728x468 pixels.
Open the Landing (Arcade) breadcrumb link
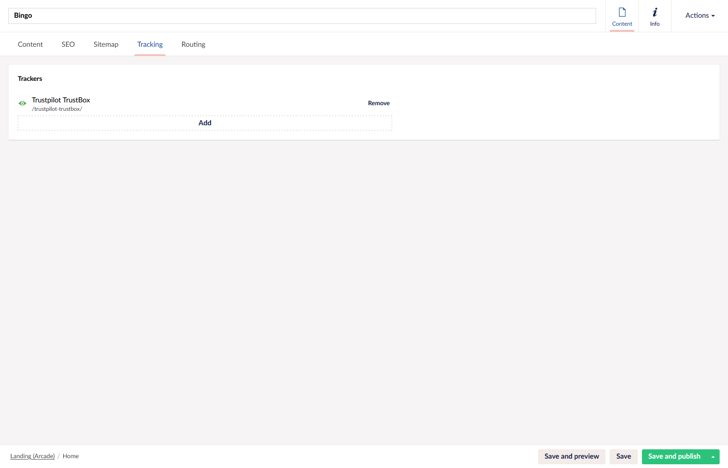click(32, 456)
